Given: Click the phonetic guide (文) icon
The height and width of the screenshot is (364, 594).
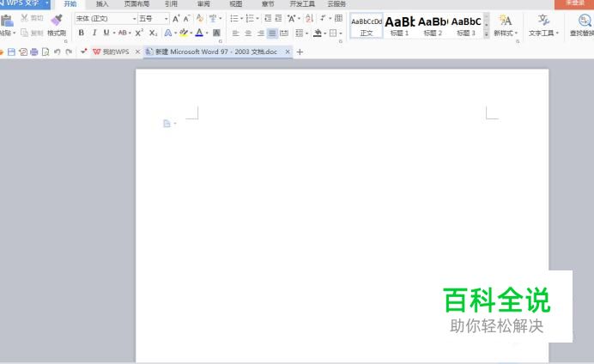Looking at the screenshot, I should click(213, 18).
